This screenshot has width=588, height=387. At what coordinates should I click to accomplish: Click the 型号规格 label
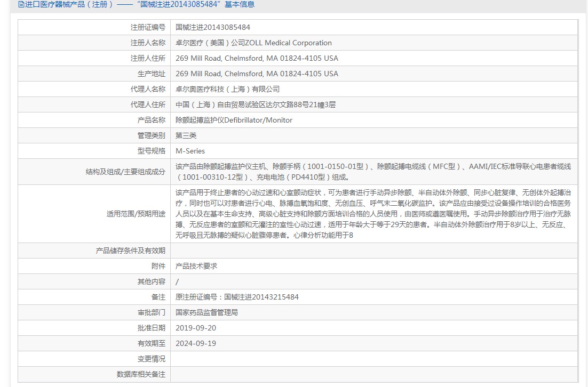[152, 151]
